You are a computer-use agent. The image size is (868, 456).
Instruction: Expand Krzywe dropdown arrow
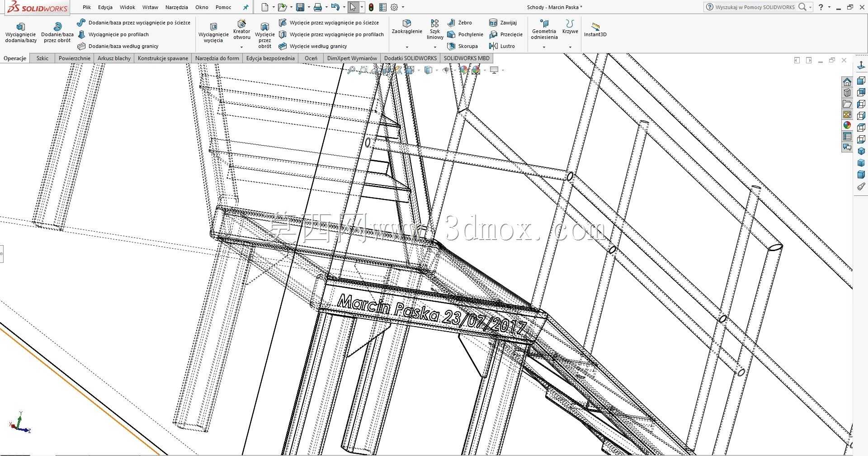(x=570, y=47)
